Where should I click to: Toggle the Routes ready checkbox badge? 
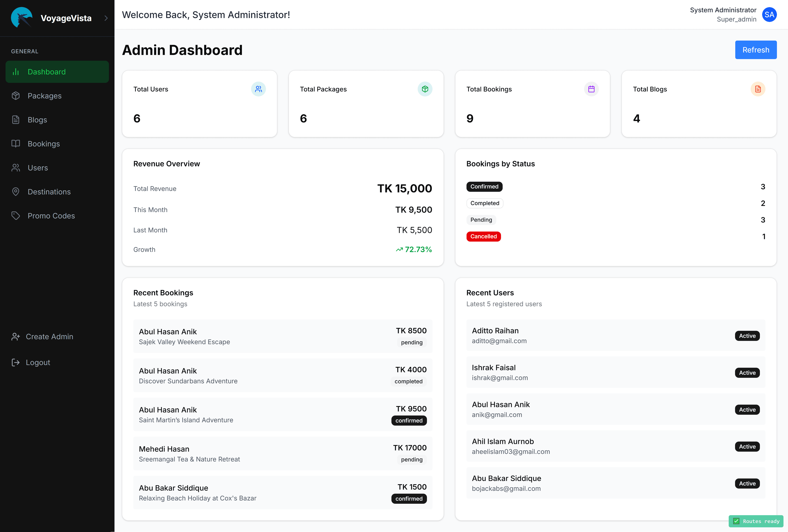click(x=736, y=521)
